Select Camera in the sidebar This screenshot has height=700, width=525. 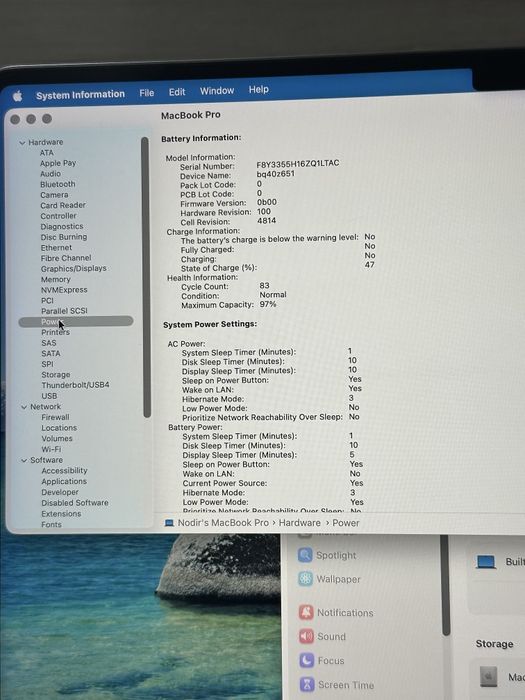point(54,195)
